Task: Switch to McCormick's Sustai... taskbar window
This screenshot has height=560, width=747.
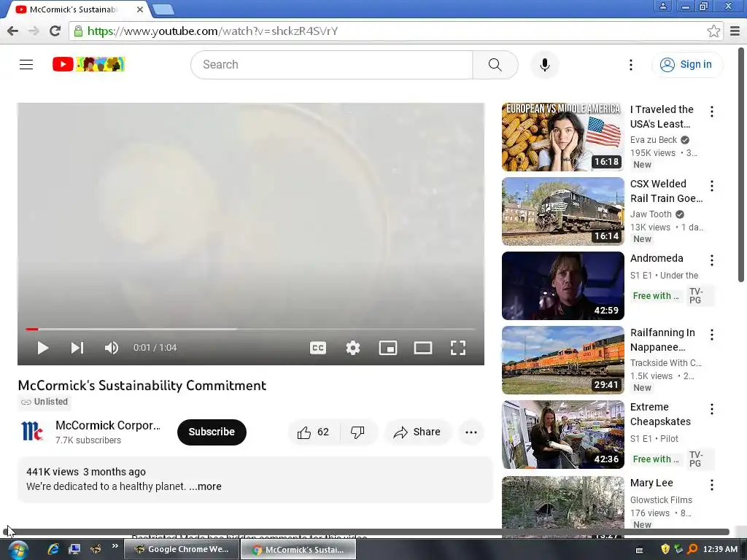Action: point(298,549)
